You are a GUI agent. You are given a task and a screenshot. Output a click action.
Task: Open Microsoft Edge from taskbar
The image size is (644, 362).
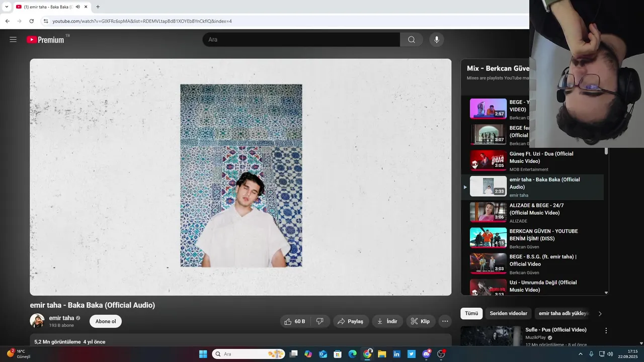tap(353, 354)
